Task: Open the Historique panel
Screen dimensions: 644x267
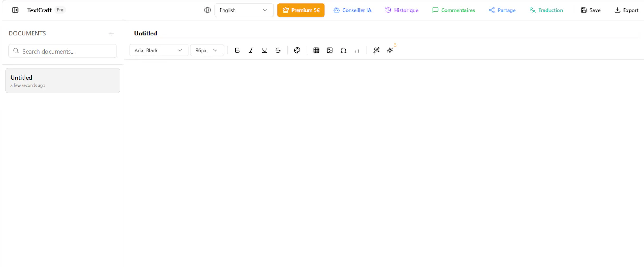Action: (402, 10)
